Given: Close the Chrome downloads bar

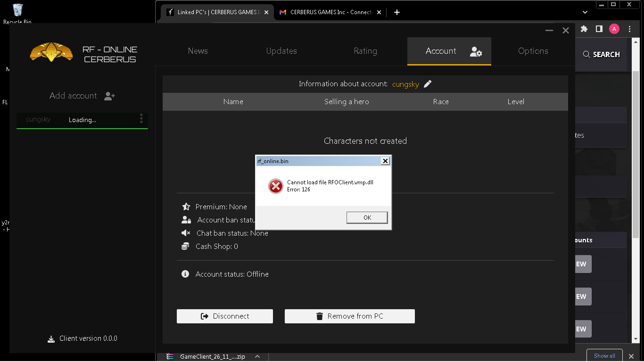Looking at the screenshot, I should point(631,356).
